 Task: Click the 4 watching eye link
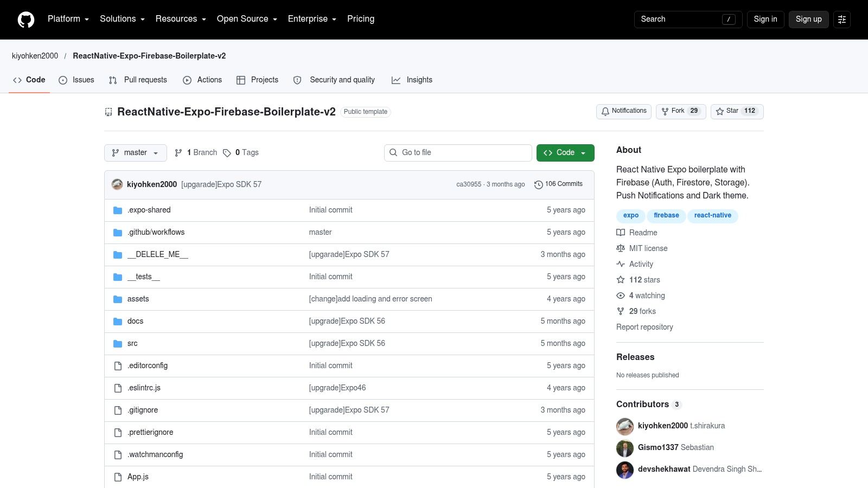click(641, 296)
